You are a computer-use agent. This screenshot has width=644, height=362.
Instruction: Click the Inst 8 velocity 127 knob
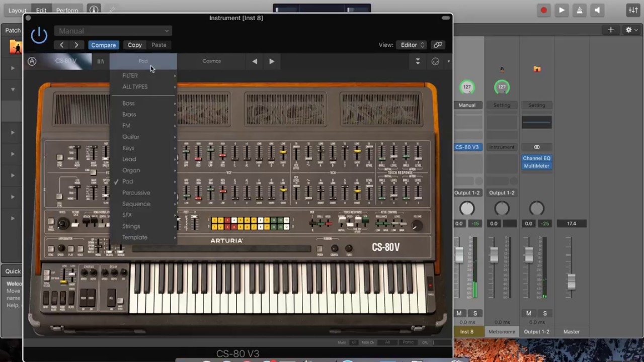click(467, 87)
